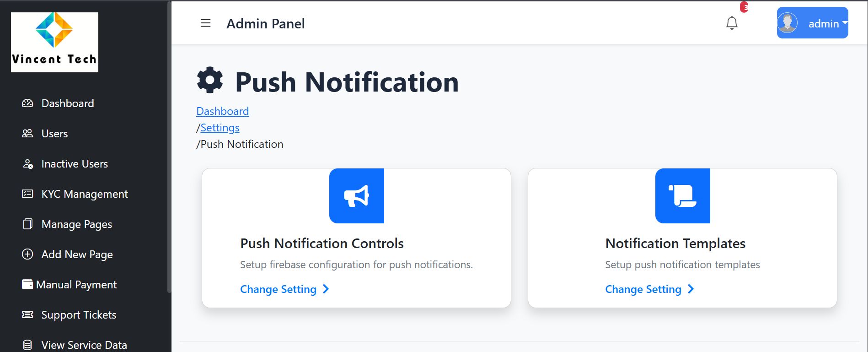Screen dimensions: 868x352
Task: Click chevron arrow beside Notification Templates Change Setting
Action: click(691, 289)
